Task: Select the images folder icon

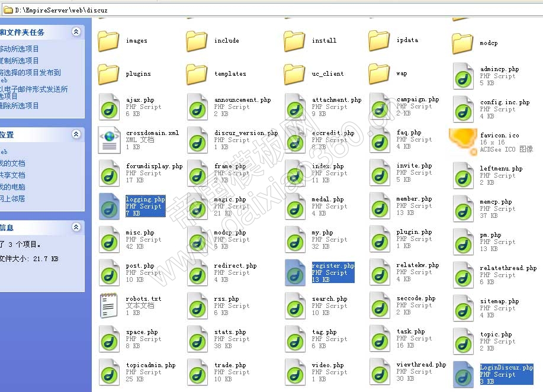Action: (x=109, y=41)
